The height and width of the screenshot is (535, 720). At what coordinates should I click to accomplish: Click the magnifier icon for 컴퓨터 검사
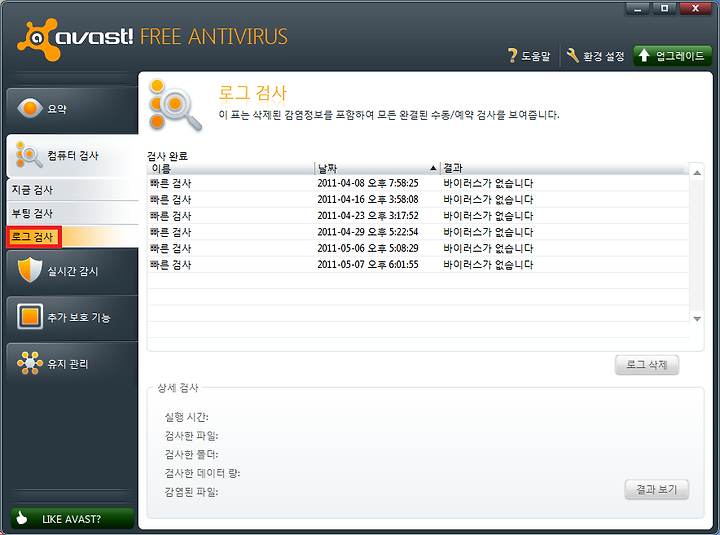pyautogui.click(x=28, y=155)
